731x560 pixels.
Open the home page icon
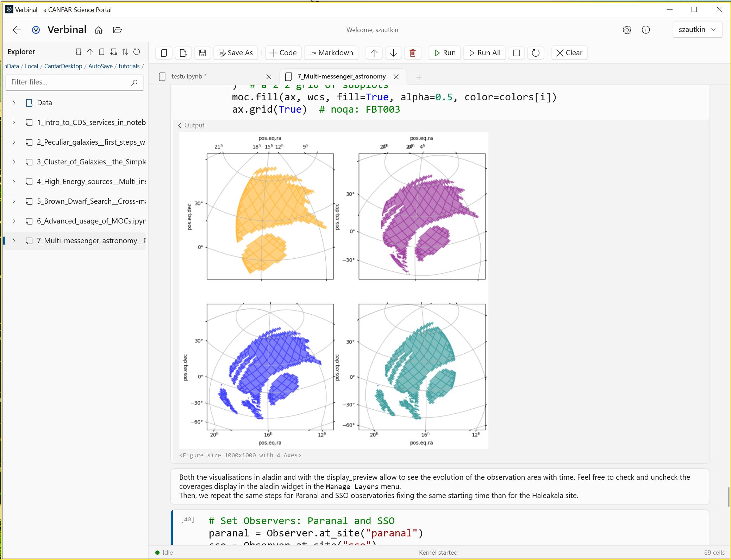click(99, 30)
